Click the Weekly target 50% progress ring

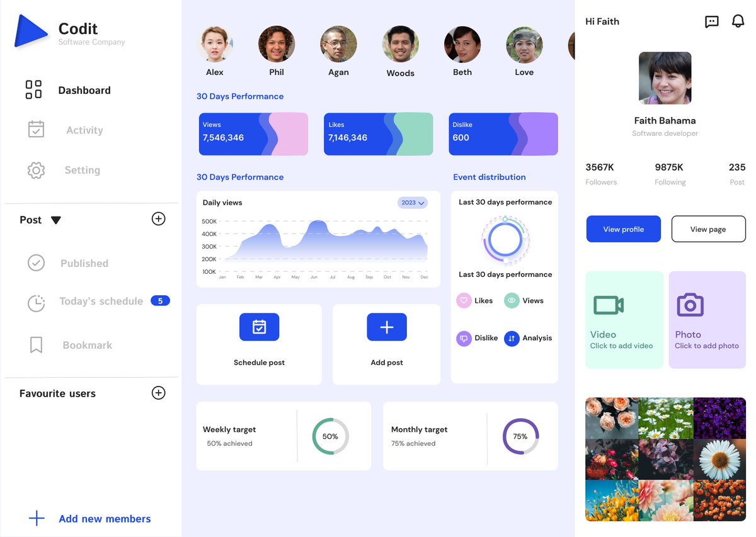click(330, 436)
